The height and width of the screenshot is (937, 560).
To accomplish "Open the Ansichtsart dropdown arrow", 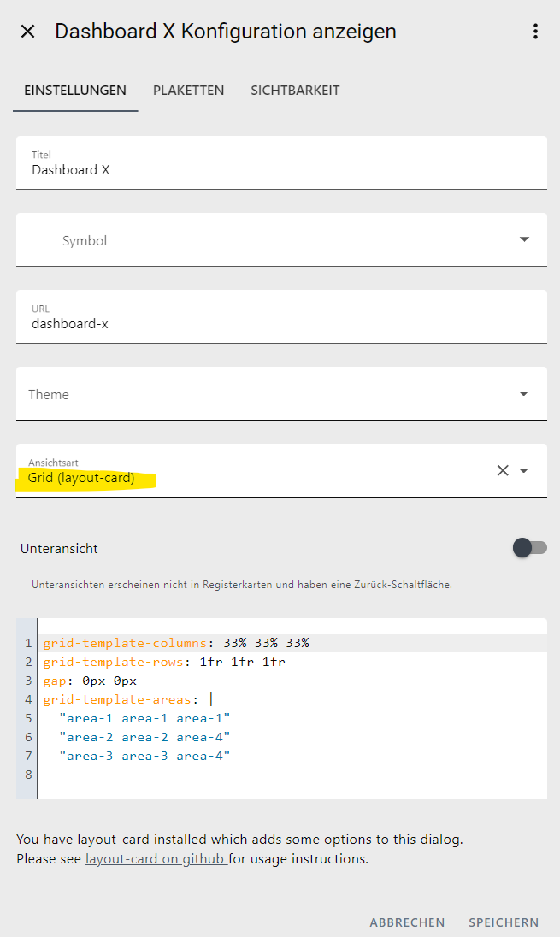I will point(524,470).
